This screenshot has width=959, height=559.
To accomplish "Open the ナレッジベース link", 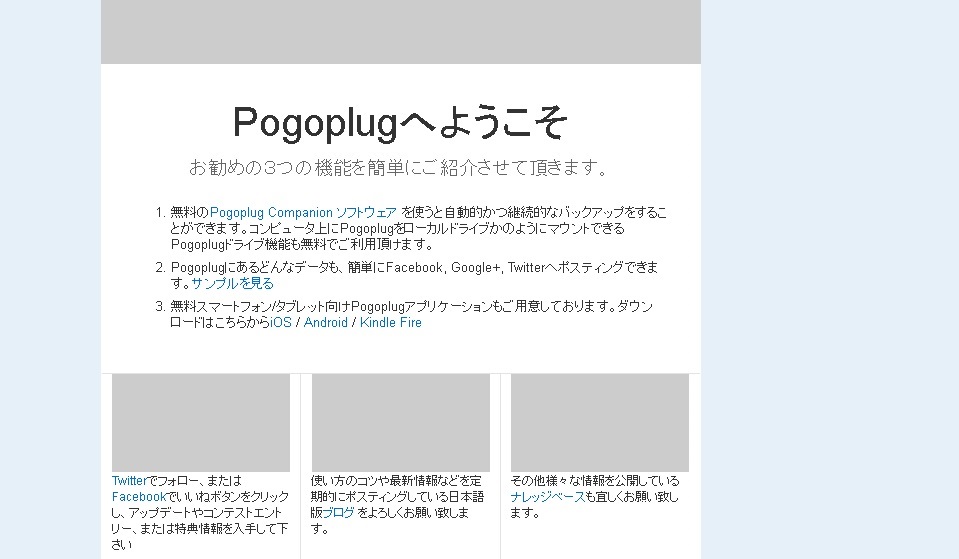I will 547,497.
